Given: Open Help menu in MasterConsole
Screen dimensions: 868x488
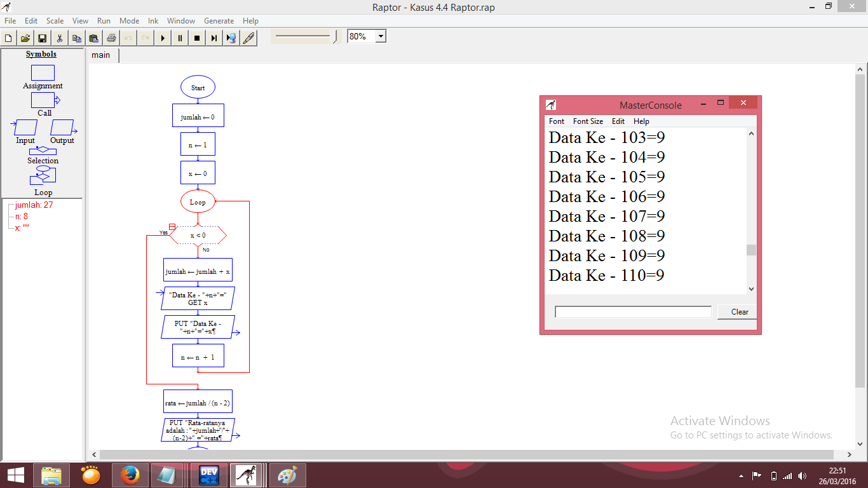Looking at the screenshot, I should coord(641,121).
